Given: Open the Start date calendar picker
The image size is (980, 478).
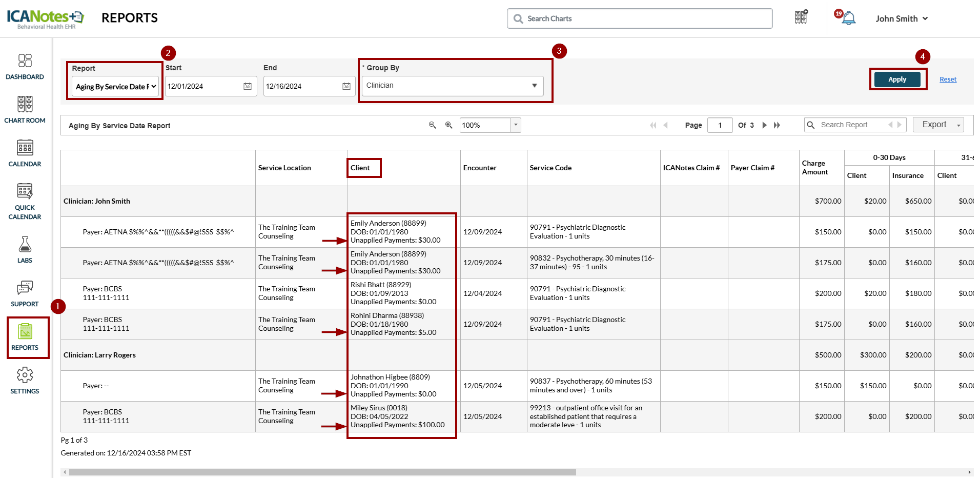Looking at the screenshot, I should [248, 86].
